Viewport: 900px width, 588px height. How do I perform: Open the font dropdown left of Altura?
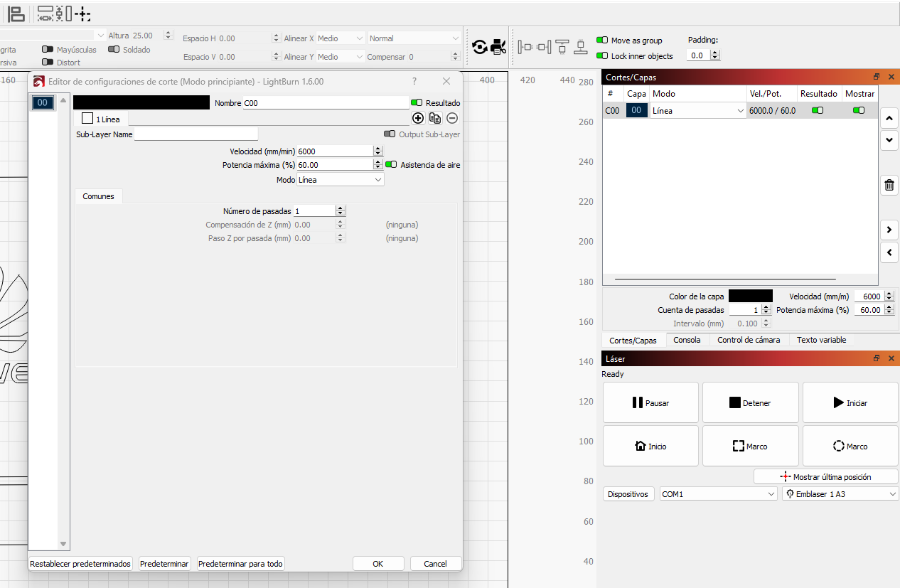coord(53,35)
